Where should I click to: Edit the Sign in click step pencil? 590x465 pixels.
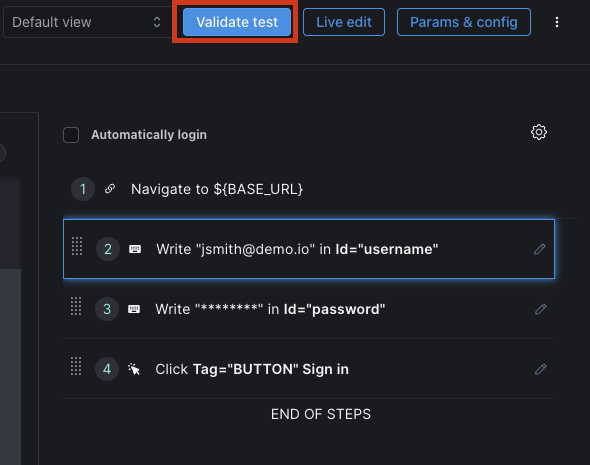tap(540, 369)
